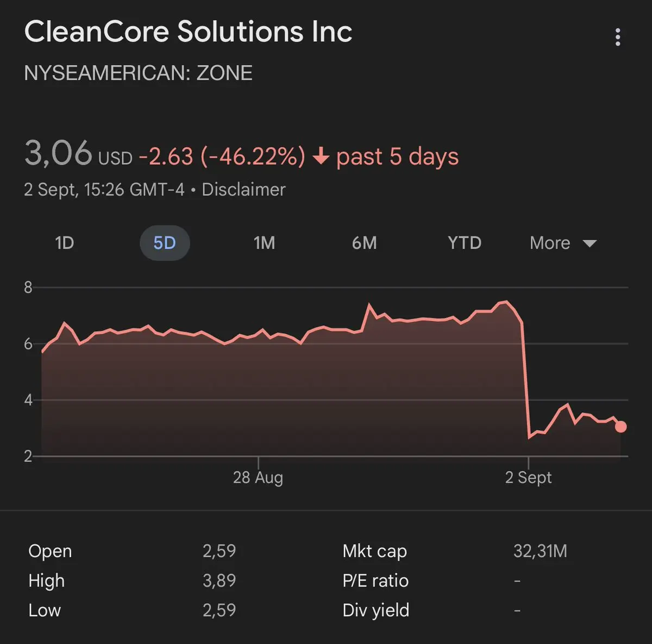Click the Mkt cap value 32,31M
The width and height of the screenshot is (652, 644).
coord(540,551)
